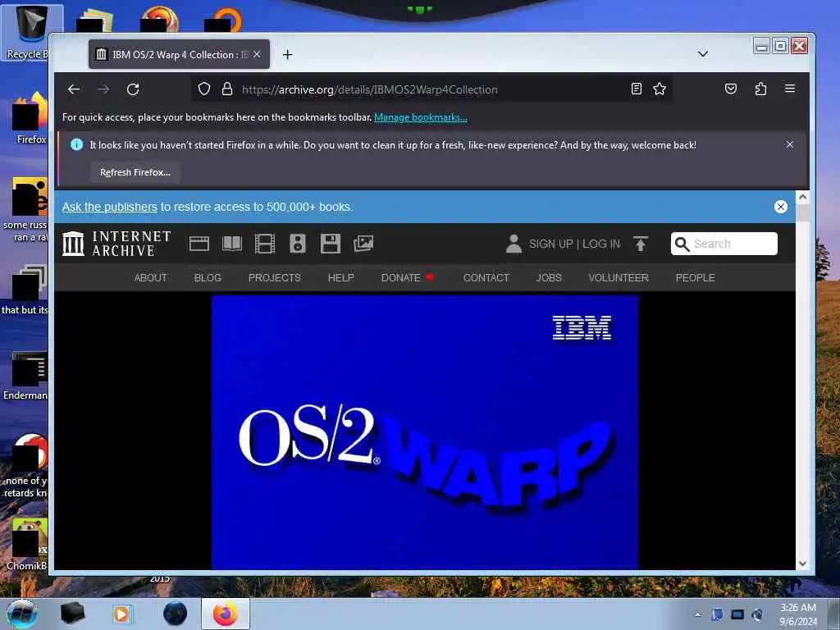Open the black box icon on taskbar
The width and height of the screenshot is (840, 630).
[72, 614]
